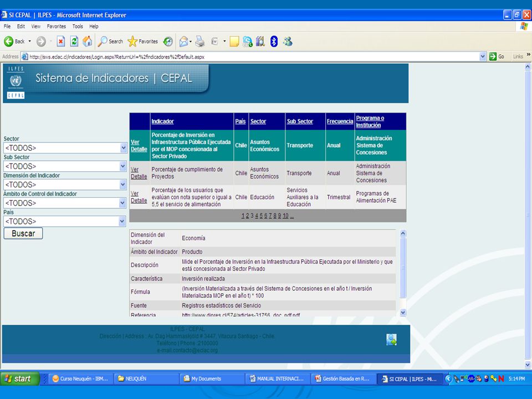Open Ver Detalle for Porcentaje de Inversión row
Image resolution: width=532 pixels, height=399 pixels.
coord(139,146)
